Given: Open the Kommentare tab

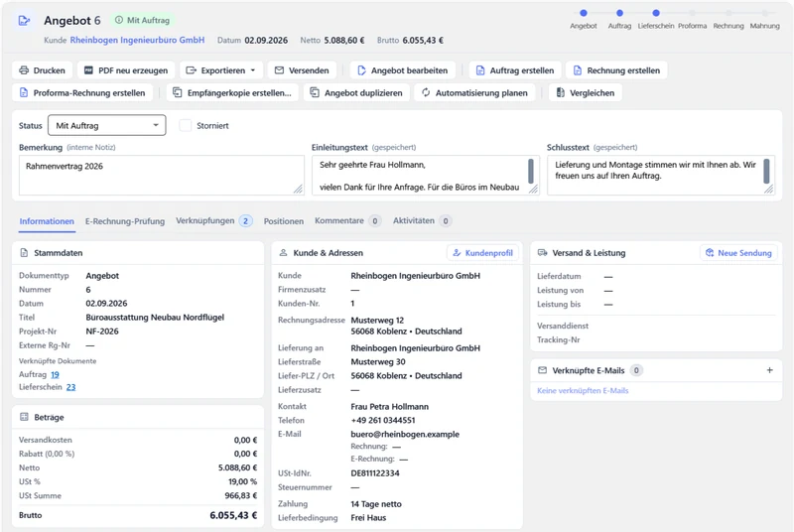Looking at the screenshot, I should (347, 220).
